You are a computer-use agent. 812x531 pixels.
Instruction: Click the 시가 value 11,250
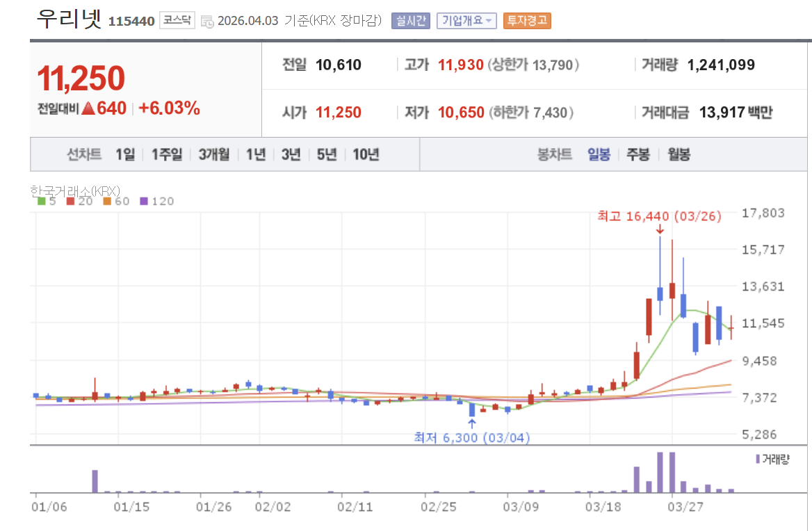click(339, 113)
